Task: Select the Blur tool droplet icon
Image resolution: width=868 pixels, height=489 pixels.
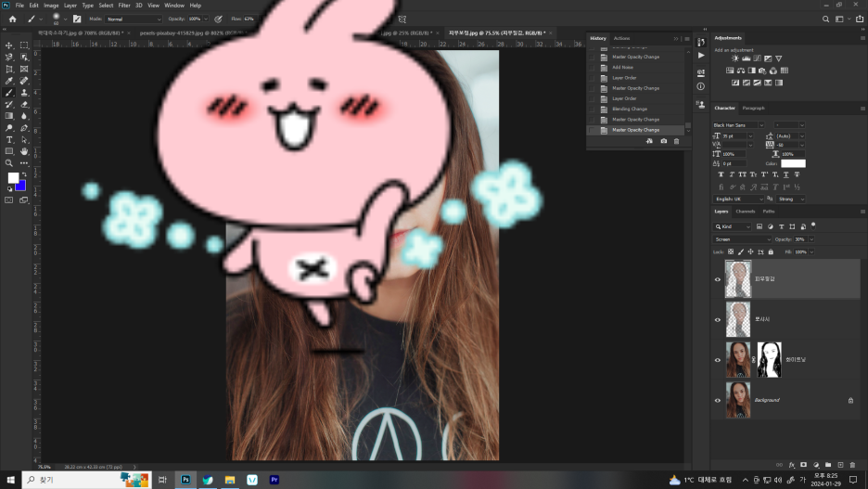Action: click(24, 116)
